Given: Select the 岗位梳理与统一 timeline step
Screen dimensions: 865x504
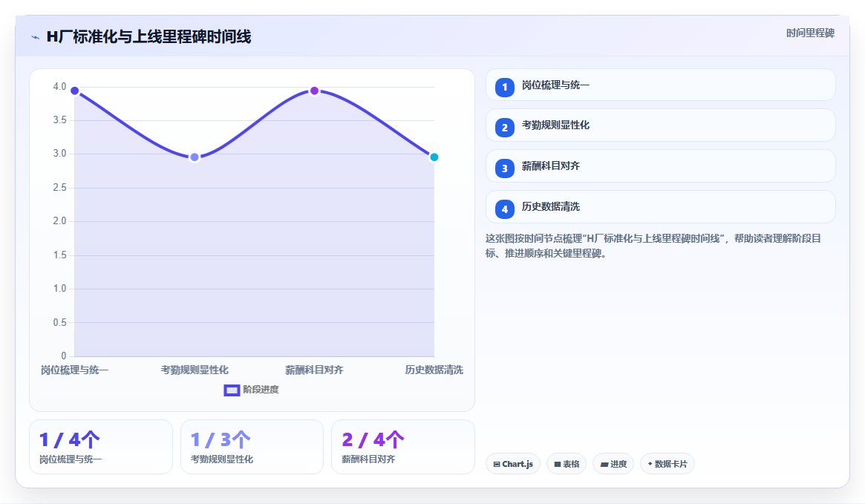Looking at the screenshot, I should (x=660, y=85).
